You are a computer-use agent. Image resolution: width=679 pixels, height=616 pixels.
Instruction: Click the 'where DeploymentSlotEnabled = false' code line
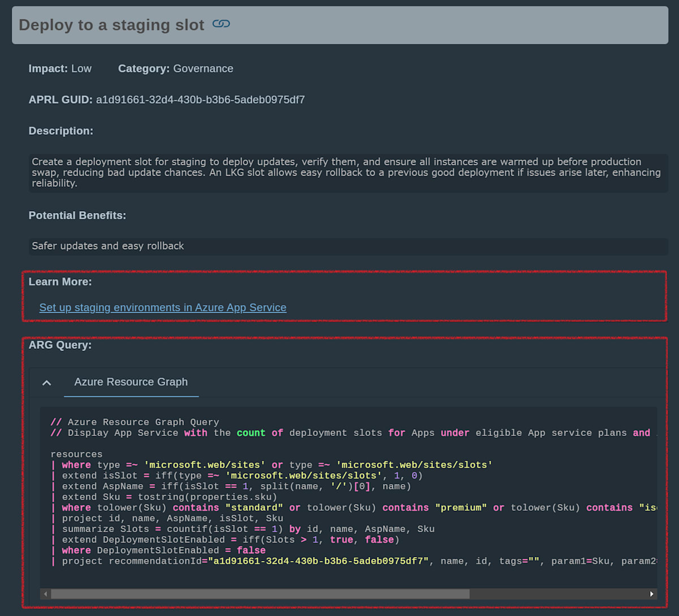pos(158,550)
